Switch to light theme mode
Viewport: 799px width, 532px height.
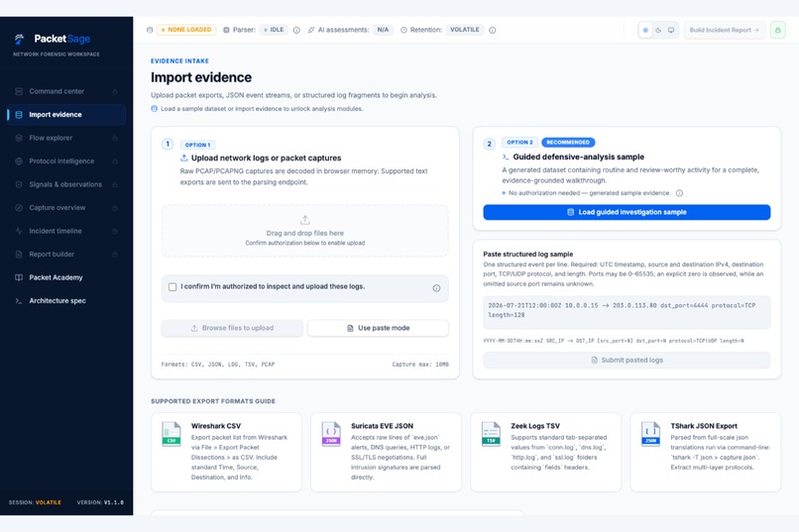(645, 30)
